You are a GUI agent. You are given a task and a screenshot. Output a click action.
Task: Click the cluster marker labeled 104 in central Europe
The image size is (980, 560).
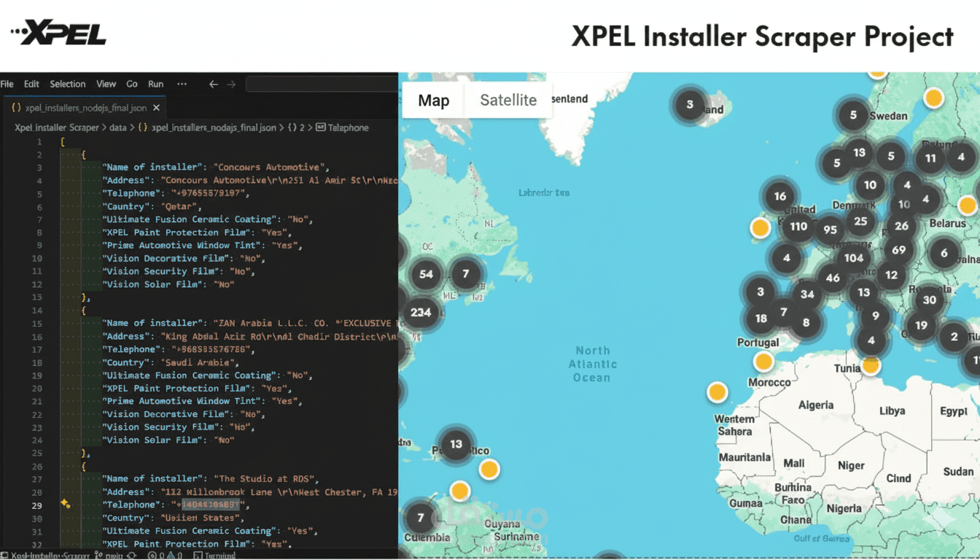(x=853, y=257)
